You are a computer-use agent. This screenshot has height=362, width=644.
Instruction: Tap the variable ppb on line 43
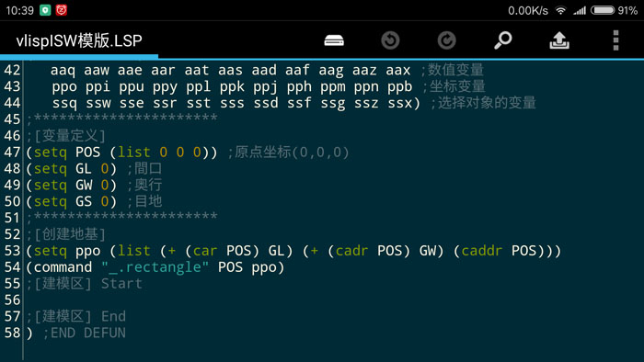point(399,87)
